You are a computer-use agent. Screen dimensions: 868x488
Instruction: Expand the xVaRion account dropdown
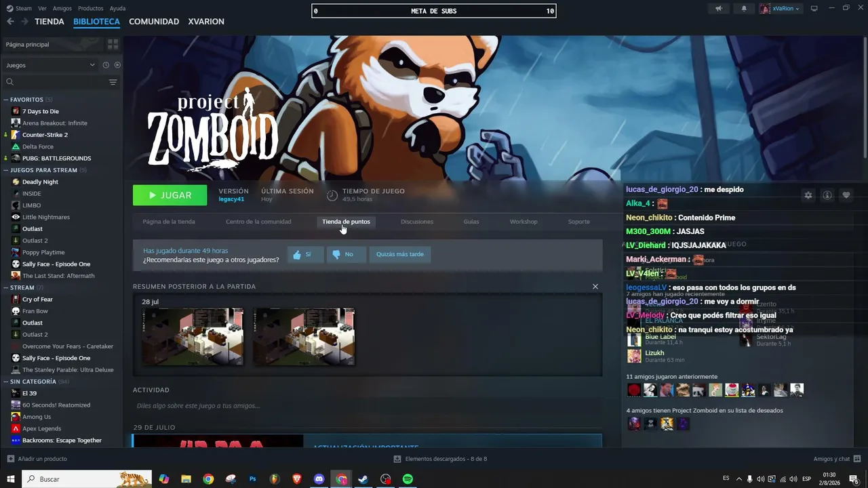[x=780, y=9]
